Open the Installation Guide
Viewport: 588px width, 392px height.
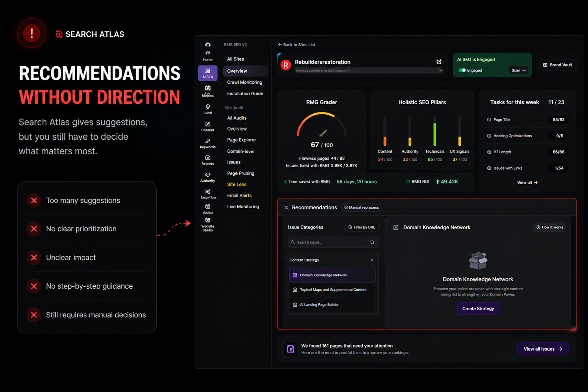coord(245,93)
